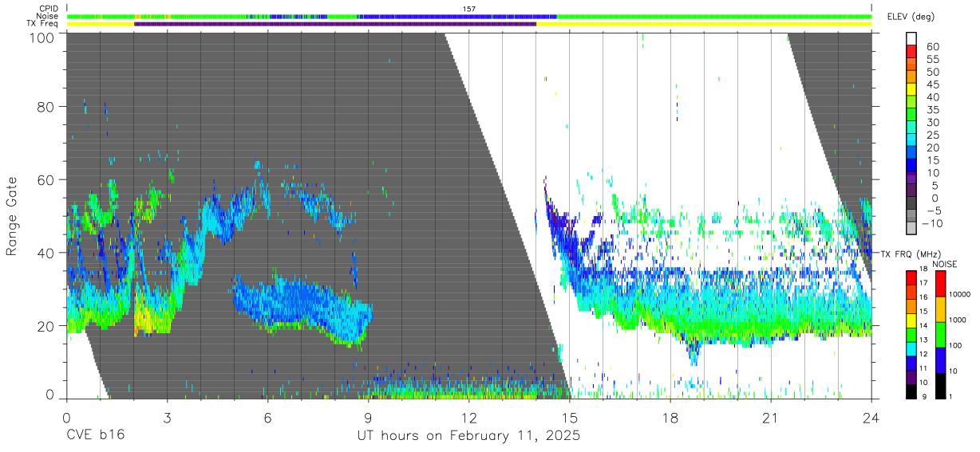The height and width of the screenshot is (452, 980).
Task: Click the blue section of the Noise bar
Action: point(457,16)
